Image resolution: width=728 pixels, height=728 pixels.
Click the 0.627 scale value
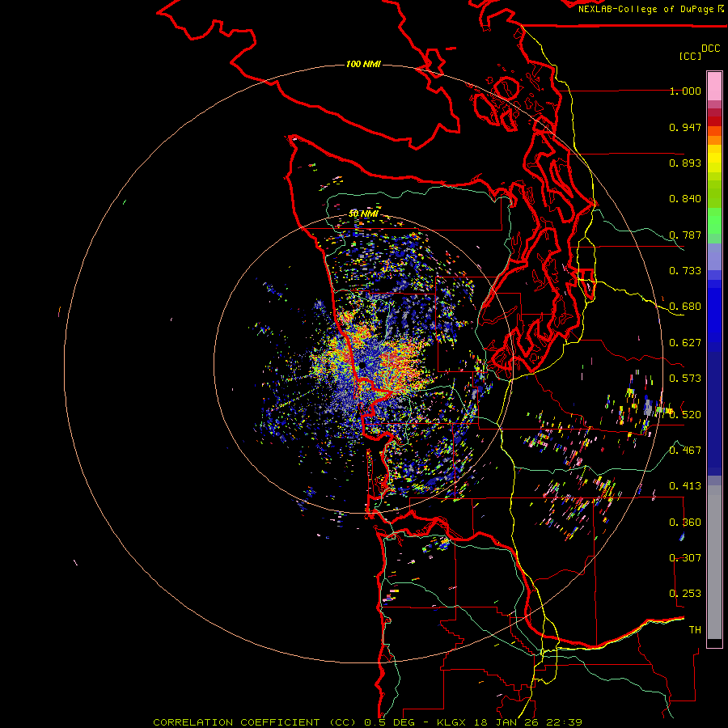685,343
